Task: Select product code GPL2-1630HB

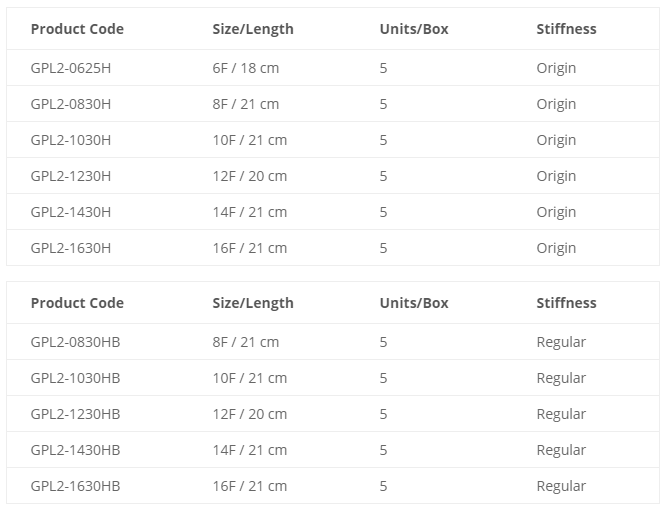Action: [75, 486]
